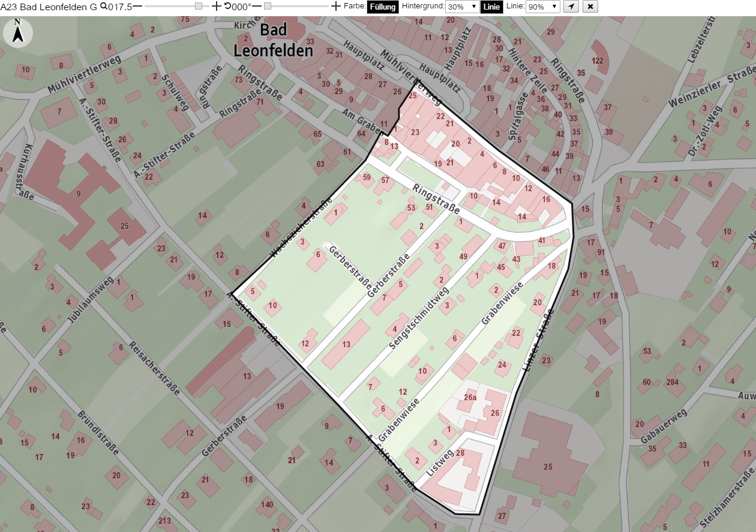Viewport: 756px width, 532px height.
Task: Click the zoom slider handle
Action: coord(199,6)
